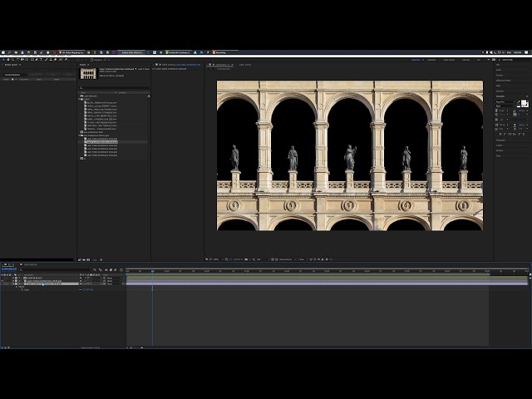
Task: Collapse the Transform group of layer 3
Action: click(x=17, y=287)
